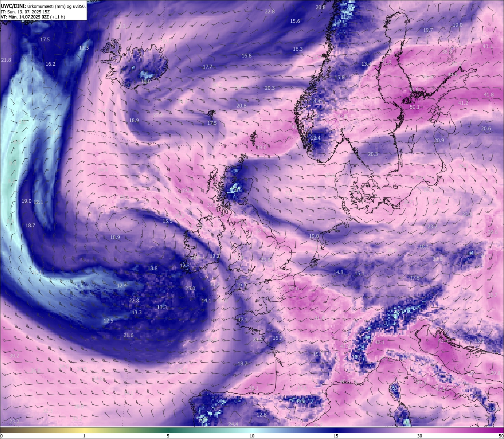Click the '25.0' value west of Cornwall

pos(190,288)
